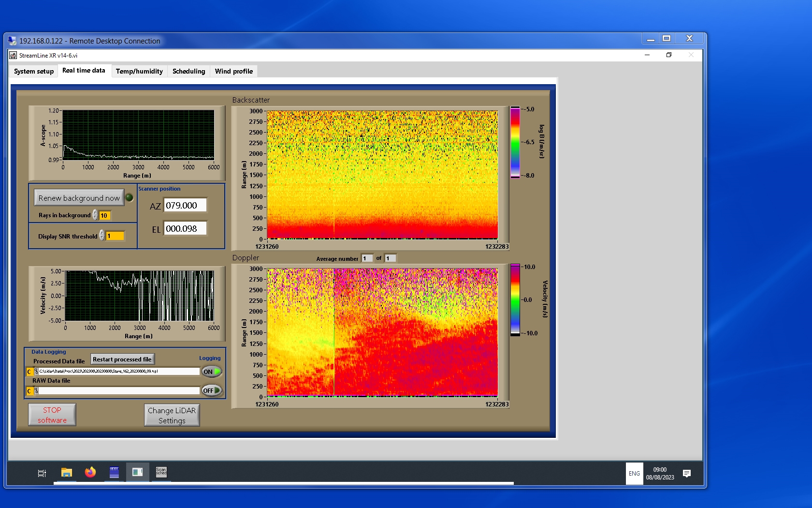Open the ENG language selector
Screen dimensions: 812x508
634,473
